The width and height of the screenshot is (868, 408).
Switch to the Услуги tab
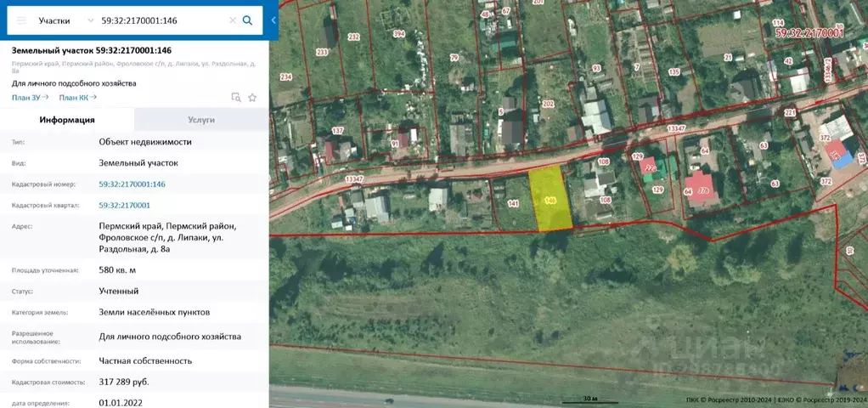click(x=201, y=120)
